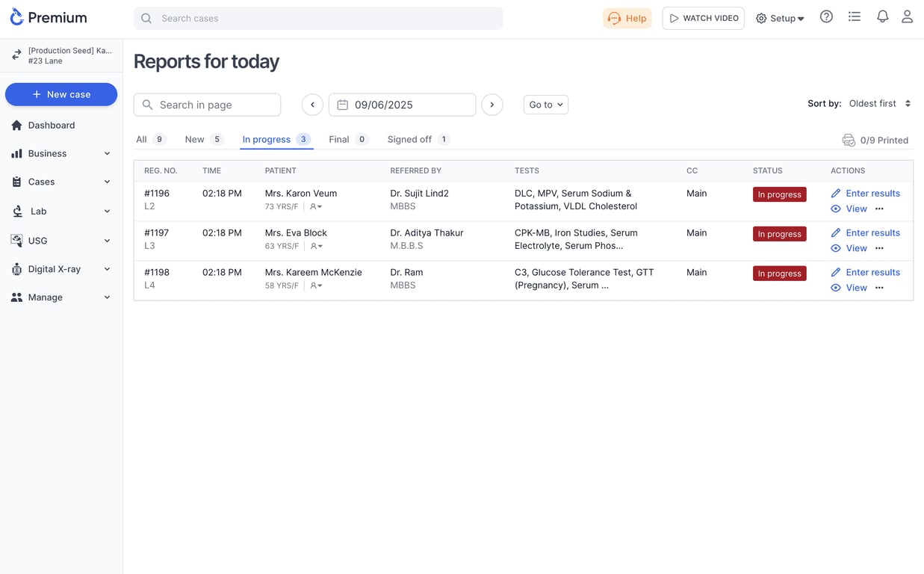Viewport: 924px width, 574px height.
Task: Open the user profile icon
Action: [907, 16]
